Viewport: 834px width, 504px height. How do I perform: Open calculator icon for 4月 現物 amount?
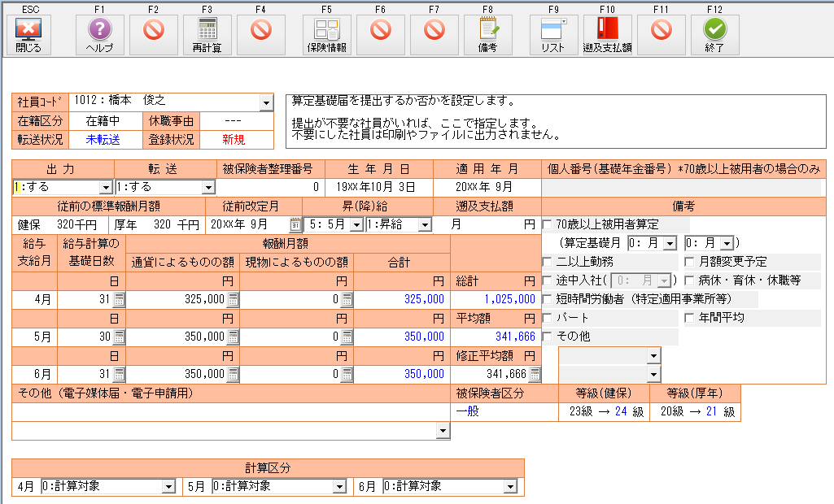(x=347, y=299)
